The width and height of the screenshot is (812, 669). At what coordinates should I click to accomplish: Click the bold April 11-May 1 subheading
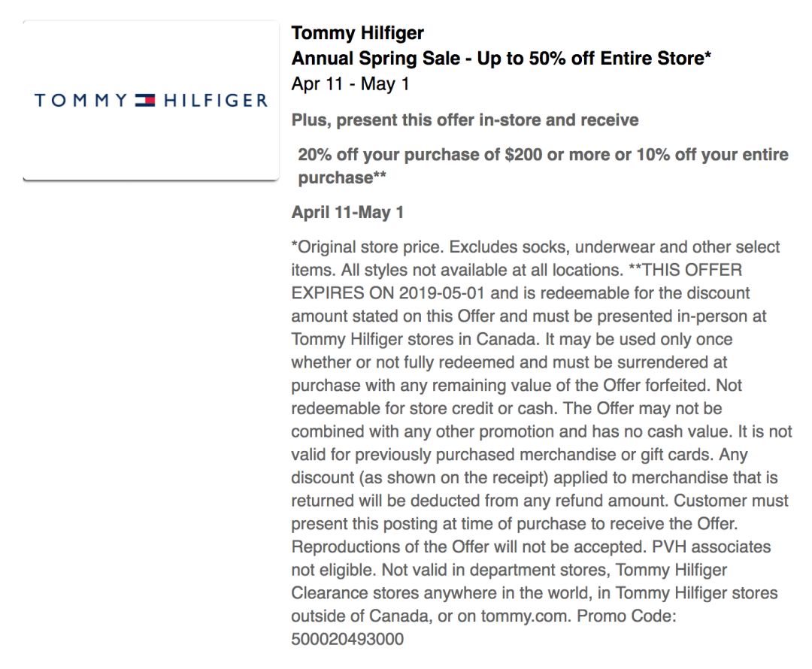point(347,212)
